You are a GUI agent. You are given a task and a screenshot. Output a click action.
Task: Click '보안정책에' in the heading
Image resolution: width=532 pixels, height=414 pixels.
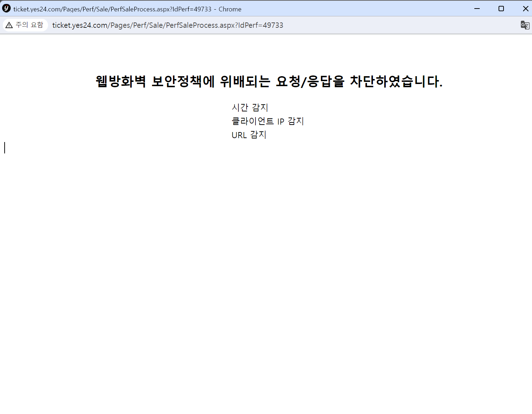(183, 82)
